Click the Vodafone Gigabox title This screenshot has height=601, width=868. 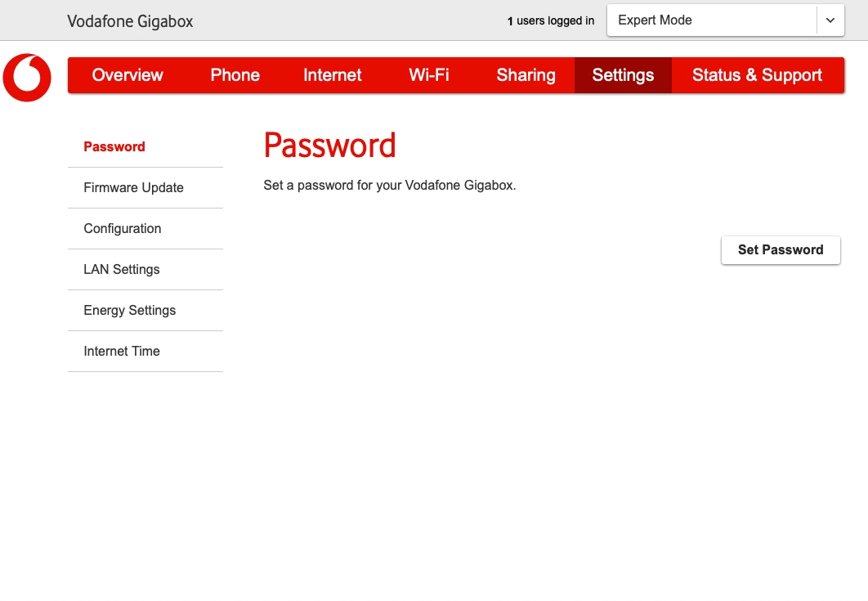(129, 21)
